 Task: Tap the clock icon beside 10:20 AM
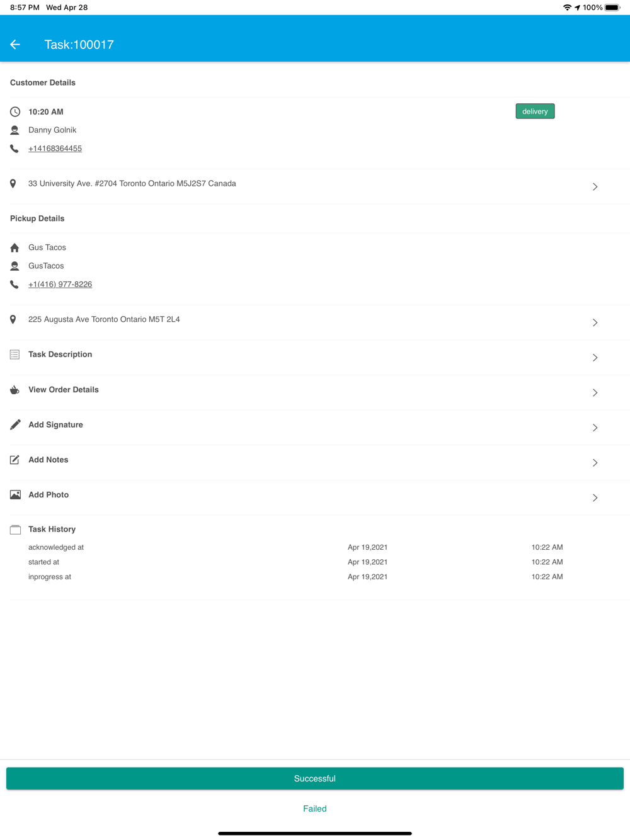pos(15,112)
